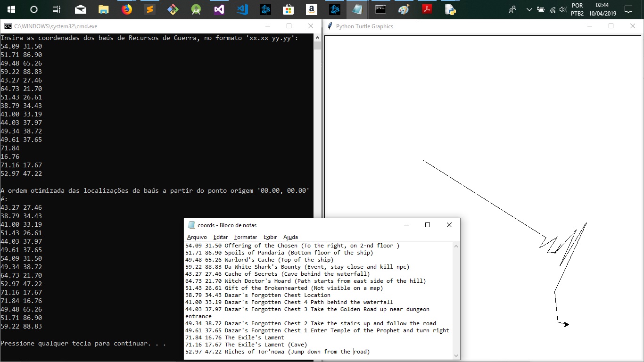This screenshot has width=644, height=362.
Task: Launch the Amazon app from taskbar
Action: tap(311, 9)
